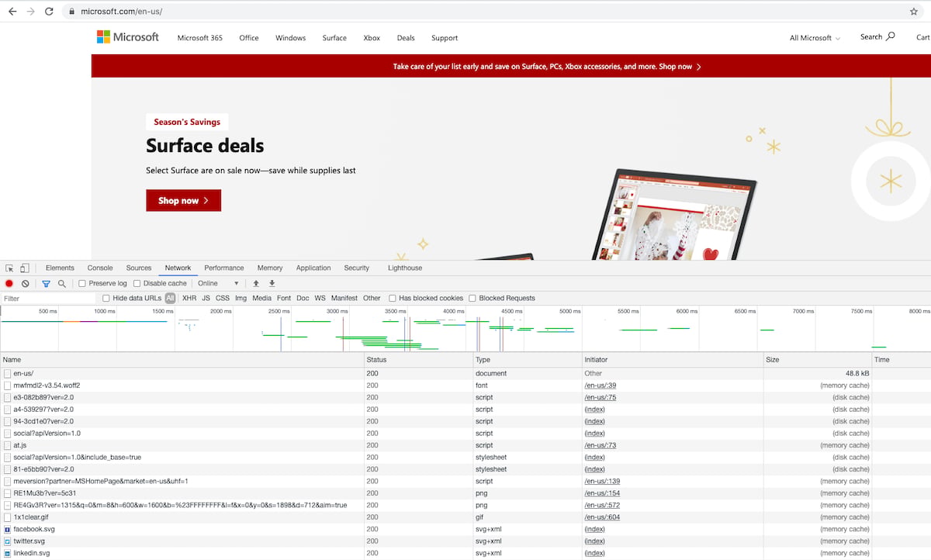Select the inspect element cursor icon

click(x=9, y=268)
